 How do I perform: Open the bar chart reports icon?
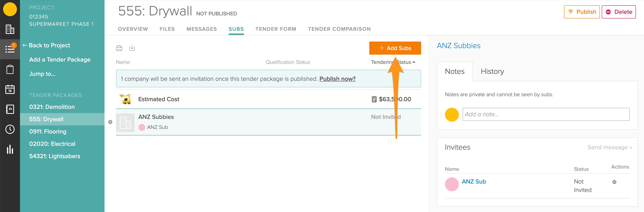tap(10, 149)
